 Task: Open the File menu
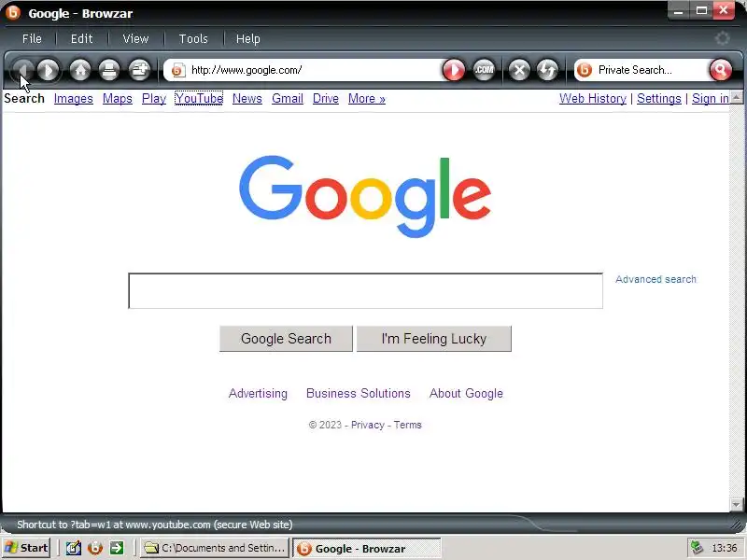coord(32,38)
